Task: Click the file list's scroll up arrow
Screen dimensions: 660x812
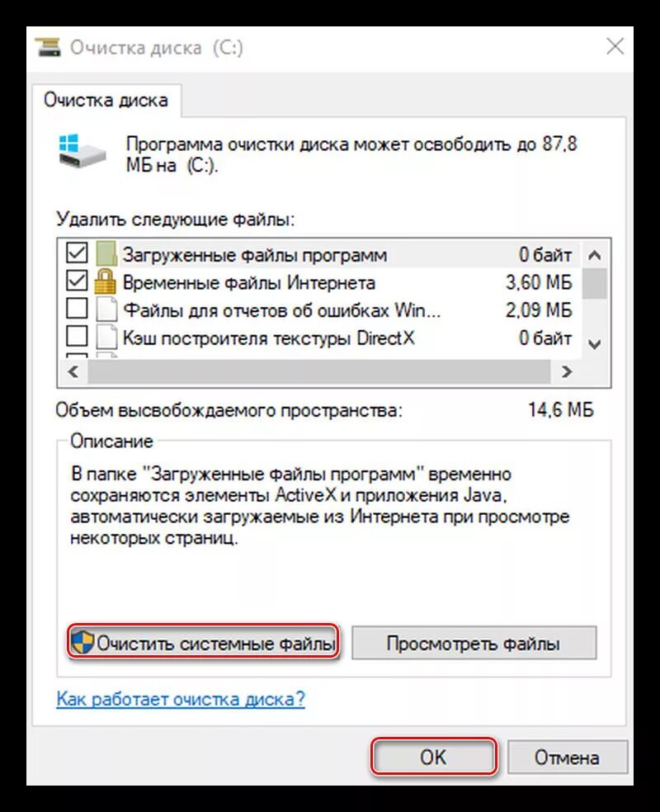Action: click(x=595, y=255)
